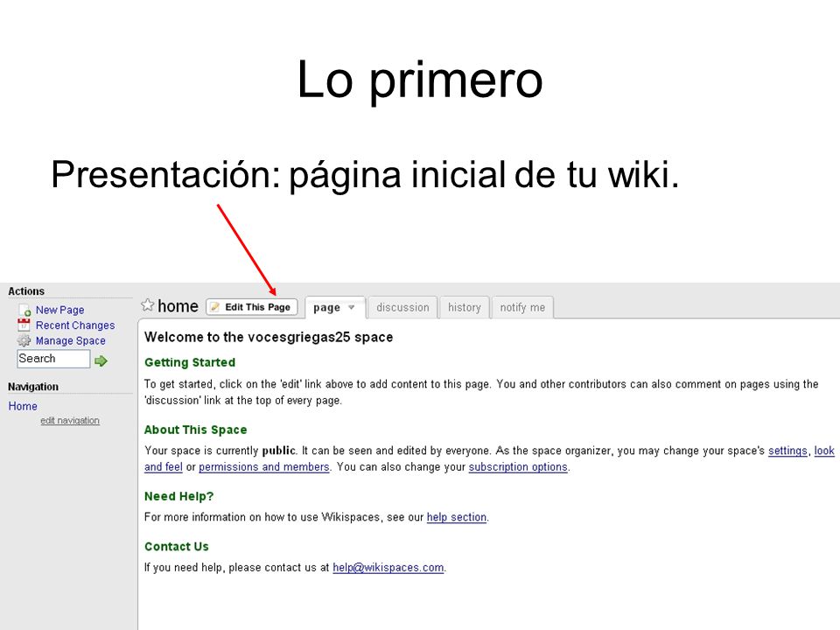
Task: Open the look and feel link
Action: (824, 451)
